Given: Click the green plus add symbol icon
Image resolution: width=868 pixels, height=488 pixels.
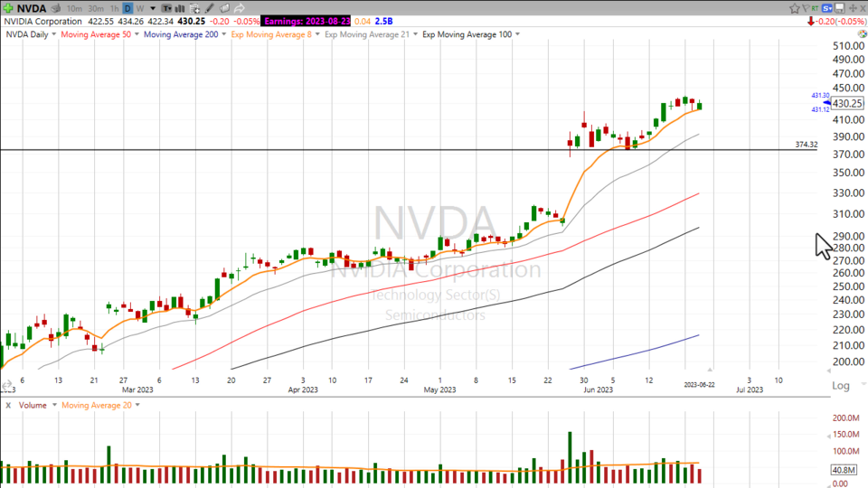Looking at the screenshot, I should click(x=8, y=8).
